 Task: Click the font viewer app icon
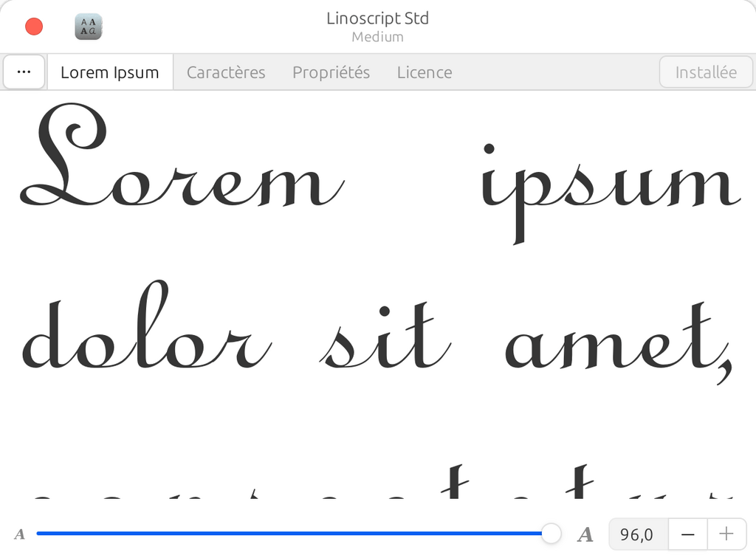(x=89, y=27)
